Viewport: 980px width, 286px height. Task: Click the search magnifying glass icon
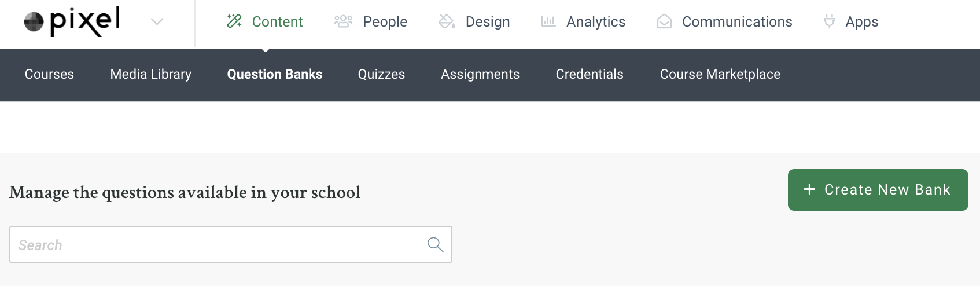click(435, 245)
